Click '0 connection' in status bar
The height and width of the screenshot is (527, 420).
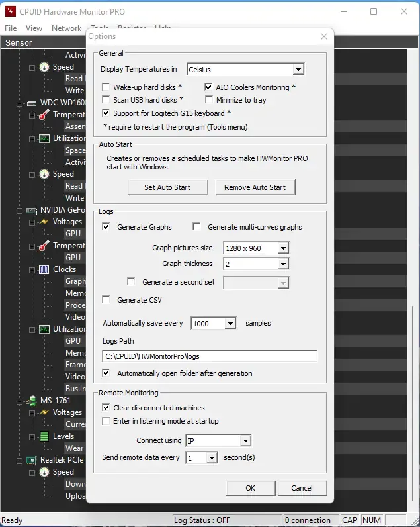[308, 520]
